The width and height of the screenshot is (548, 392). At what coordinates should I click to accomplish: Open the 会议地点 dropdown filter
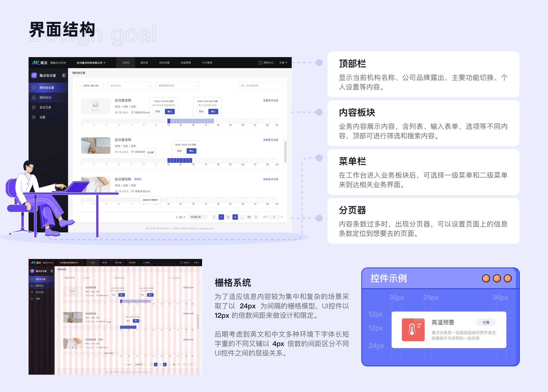(x=129, y=86)
